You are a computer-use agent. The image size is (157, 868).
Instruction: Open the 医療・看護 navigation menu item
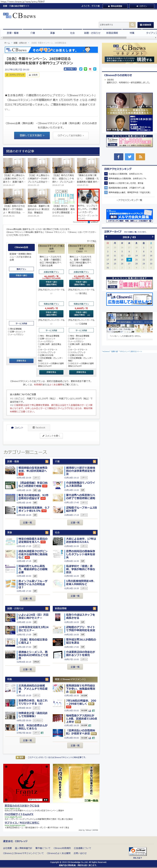click(x=13, y=33)
